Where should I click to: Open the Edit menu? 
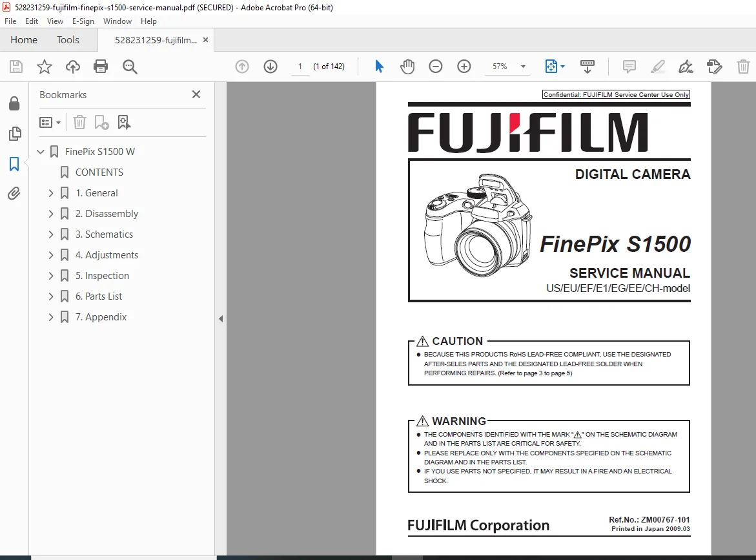click(32, 21)
